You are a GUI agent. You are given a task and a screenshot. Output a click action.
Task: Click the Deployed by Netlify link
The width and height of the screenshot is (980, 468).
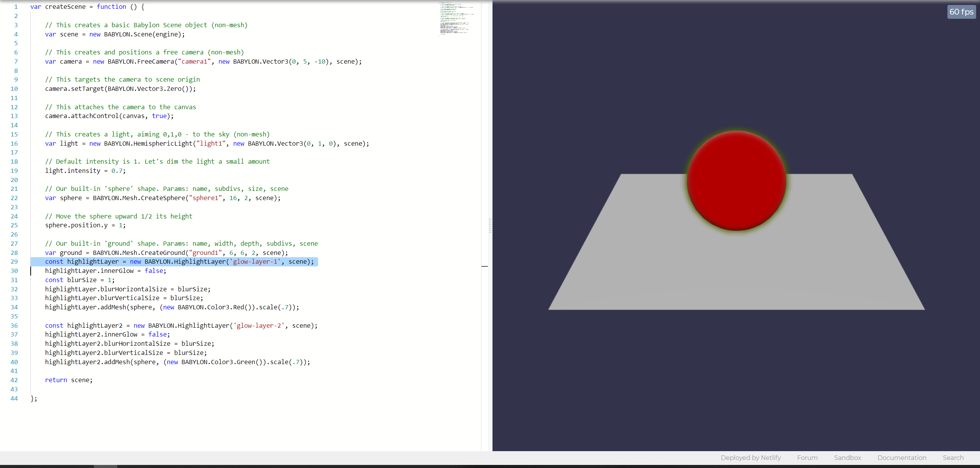tap(750, 458)
